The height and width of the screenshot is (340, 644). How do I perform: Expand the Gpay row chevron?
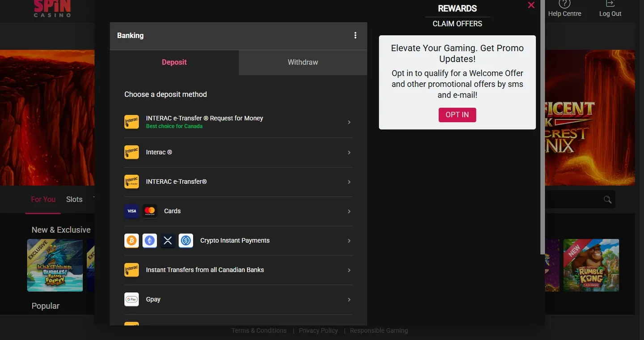pos(349,300)
